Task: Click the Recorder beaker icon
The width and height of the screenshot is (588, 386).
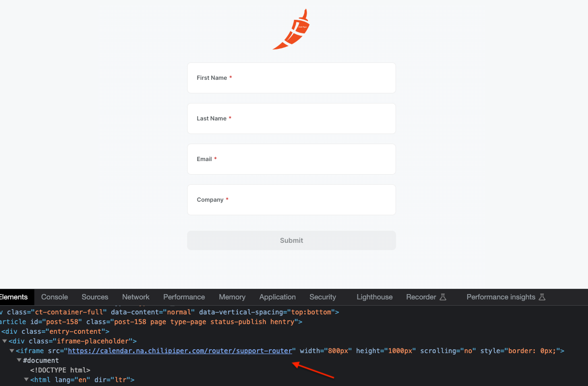Action: point(443,297)
